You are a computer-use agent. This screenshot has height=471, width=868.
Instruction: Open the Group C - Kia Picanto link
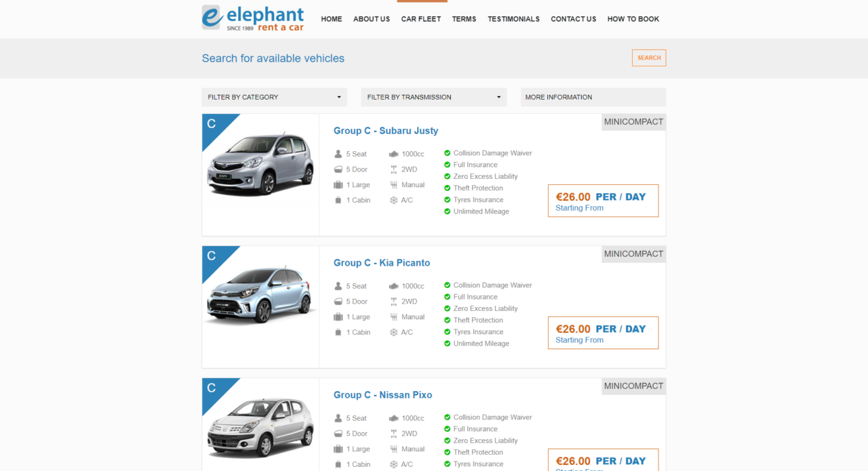click(382, 263)
